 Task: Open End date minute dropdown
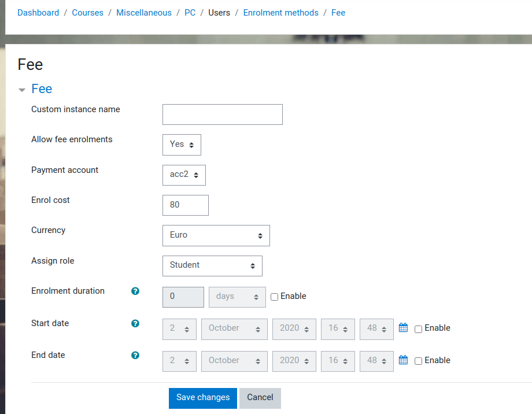click(376, 361)
